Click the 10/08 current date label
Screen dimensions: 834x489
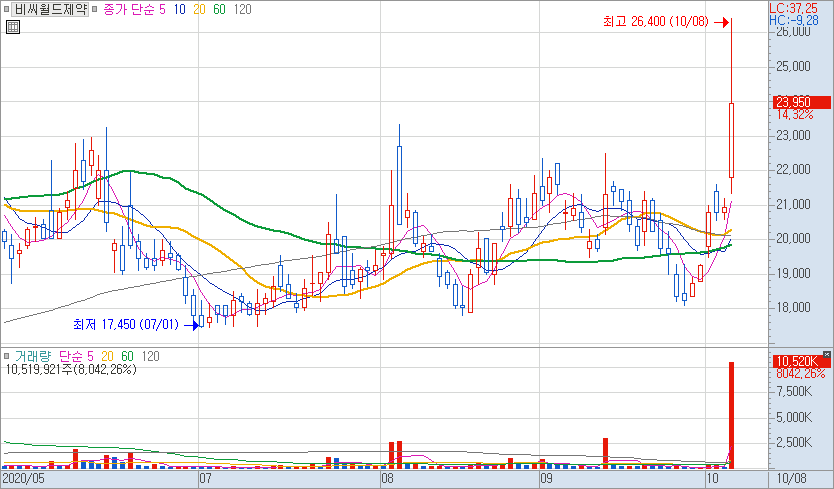(x=791, y=478)
